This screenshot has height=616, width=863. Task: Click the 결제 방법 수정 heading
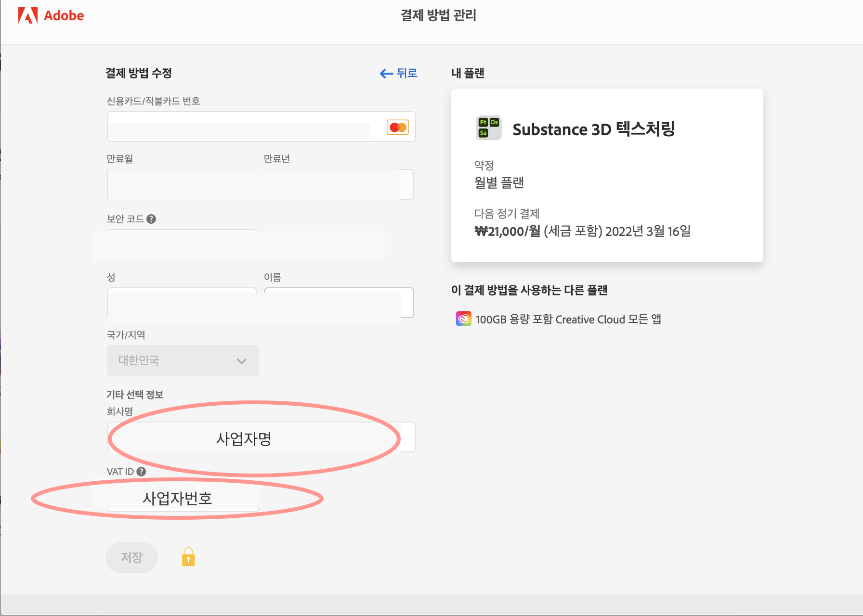coord(139,73)
